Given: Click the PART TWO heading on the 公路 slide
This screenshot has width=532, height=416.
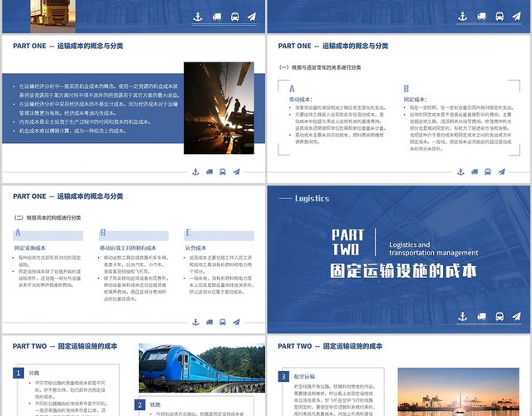Looking at the screenshot, I should (x=65, y=346).
